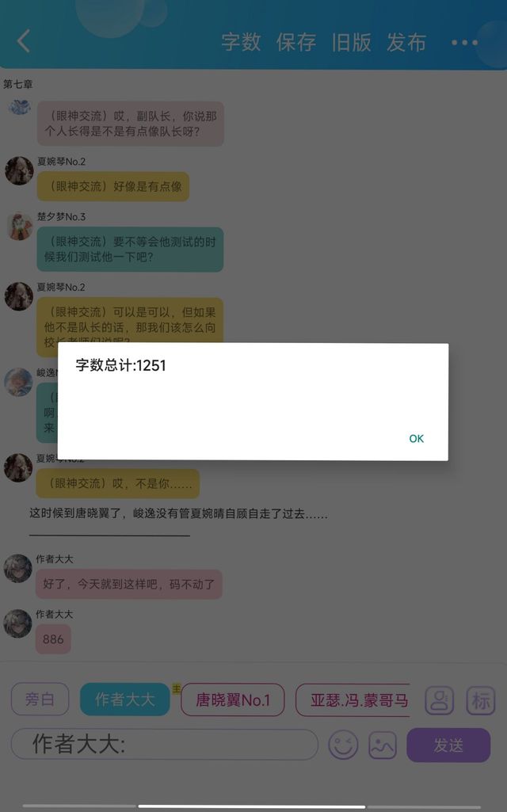Open the character manager person icon
This screenshot has width=507, height=812.
(x=439, y=700)
